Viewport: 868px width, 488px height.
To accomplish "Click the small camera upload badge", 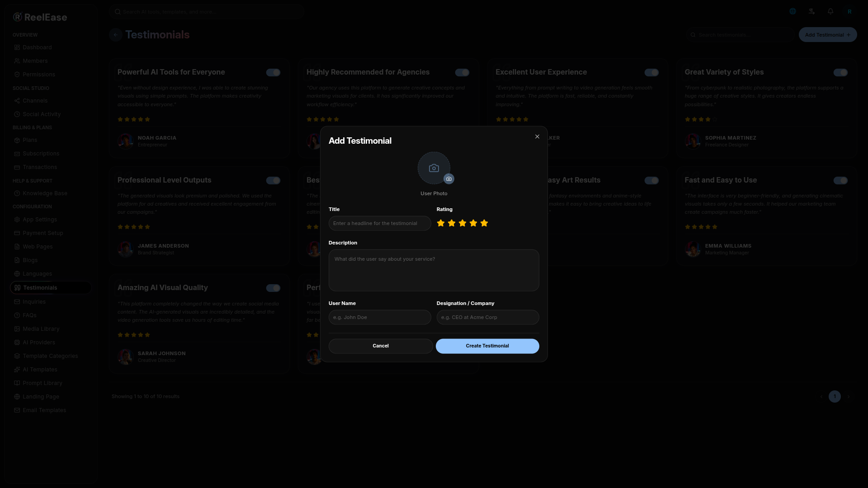I will coord(448,179).
